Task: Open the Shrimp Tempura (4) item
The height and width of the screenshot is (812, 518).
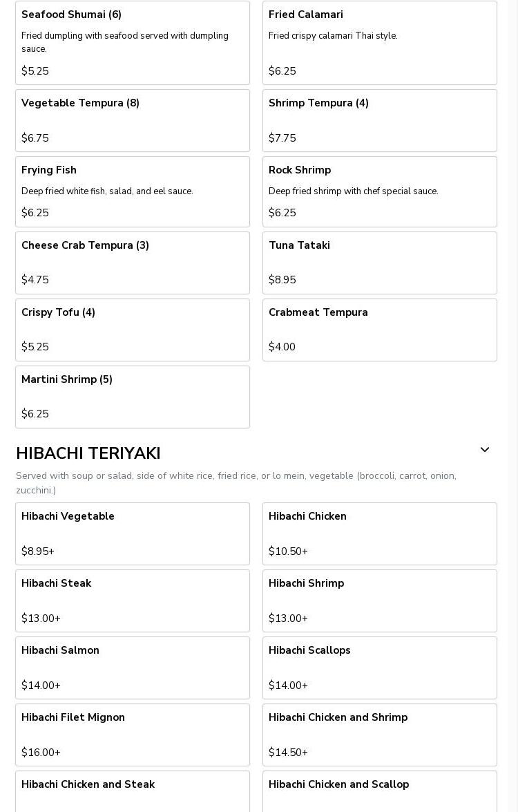Action: (x=380, y=121)
